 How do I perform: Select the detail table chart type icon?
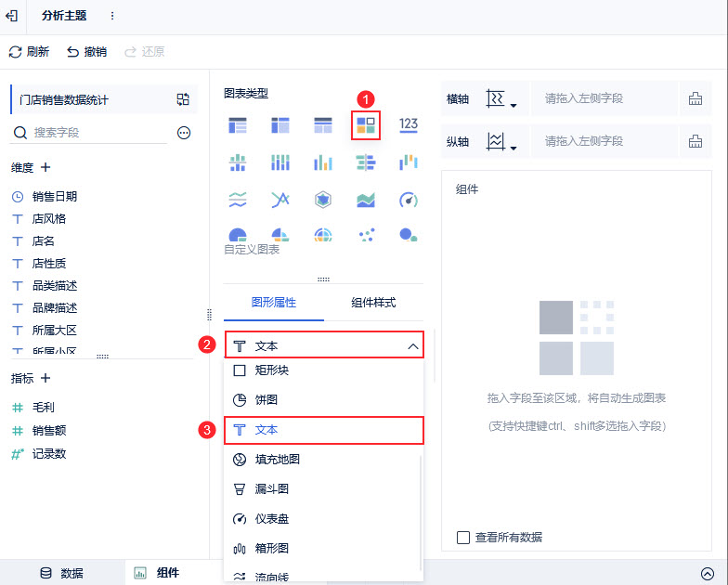click(323, 125)
